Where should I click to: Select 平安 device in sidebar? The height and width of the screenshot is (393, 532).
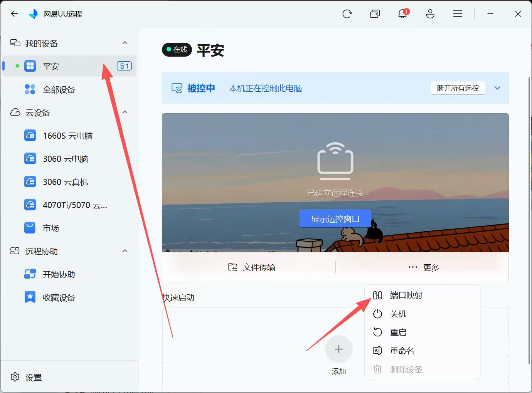pos(69,66)
